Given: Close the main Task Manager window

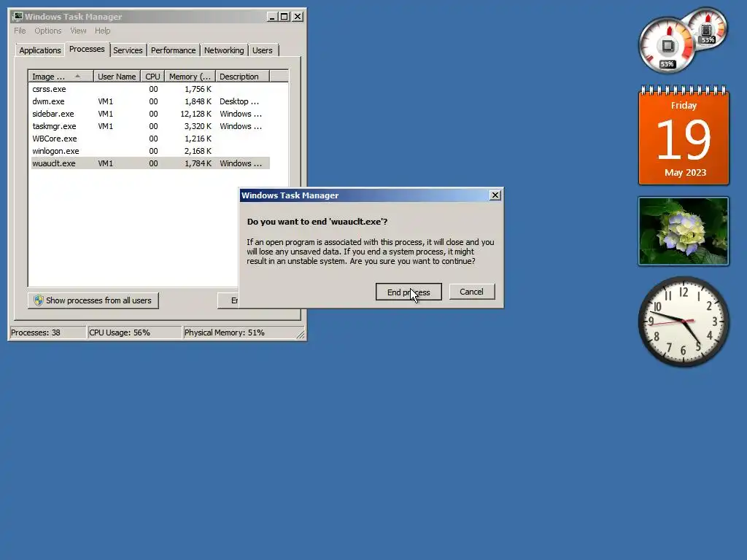Looking at the screenshot, I should coord(298,17).
